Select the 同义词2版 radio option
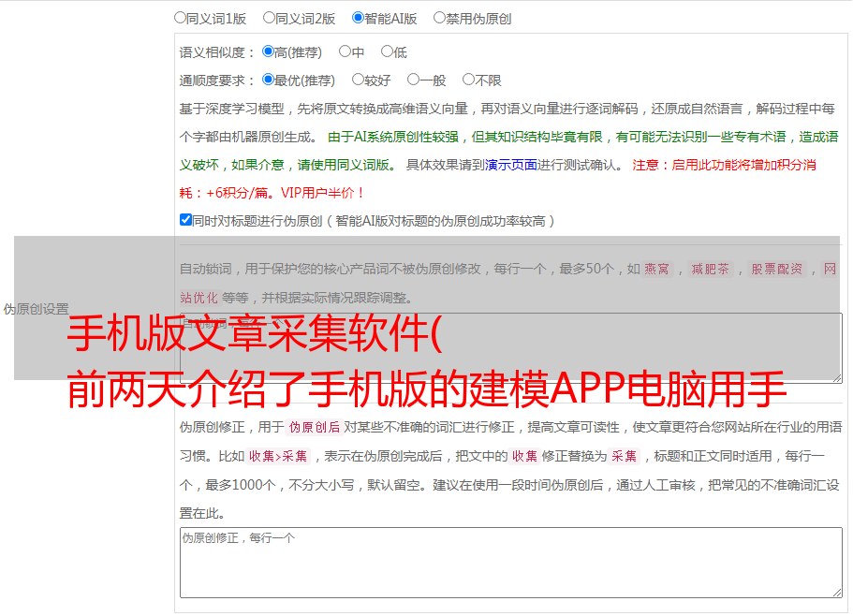Viewport: 853px width, 616px height. point(269,18)
